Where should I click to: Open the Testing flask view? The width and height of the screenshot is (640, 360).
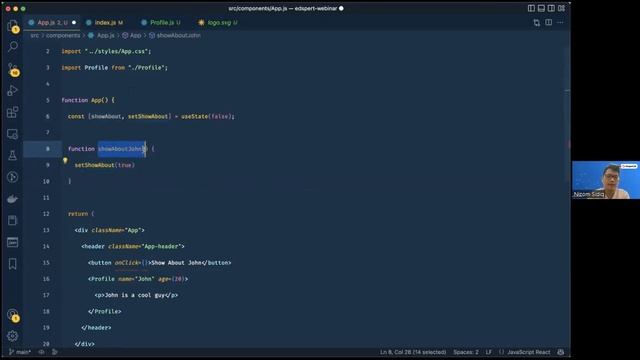(x=13, y=156)
